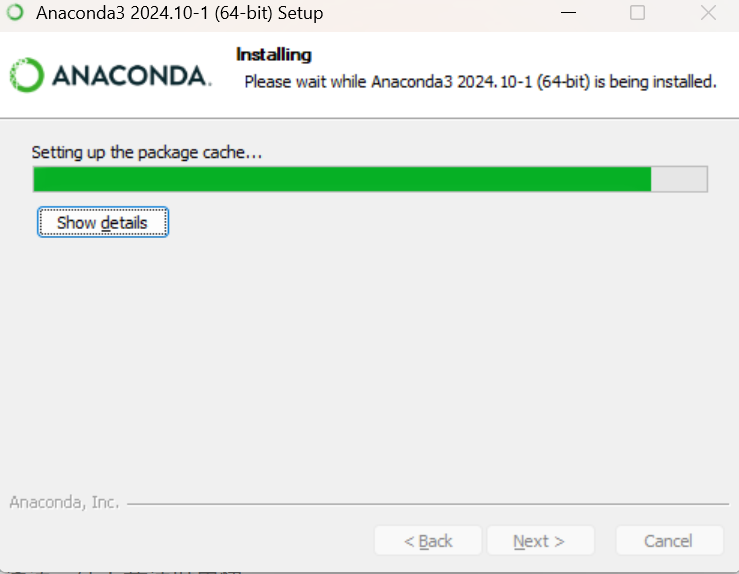Close the setup window with X
Screen dimensions: 739x574
tap(708, 13)
